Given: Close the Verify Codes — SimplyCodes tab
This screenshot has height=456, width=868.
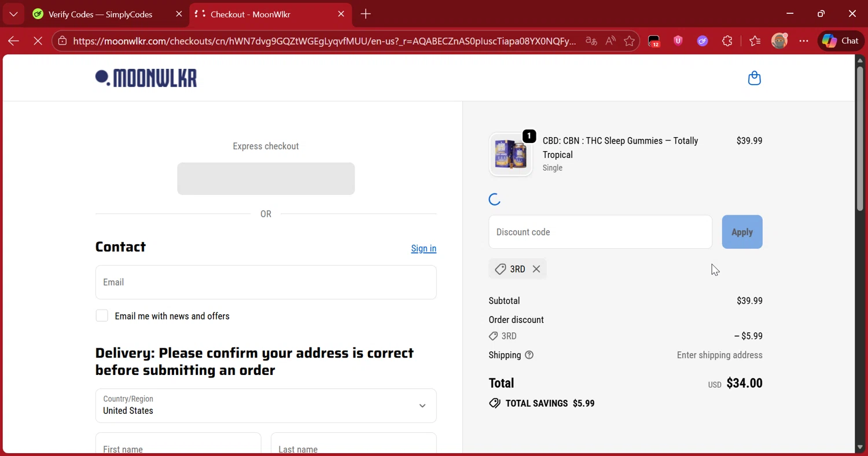Looking at the screenshot, I should [x=179, y=14].
